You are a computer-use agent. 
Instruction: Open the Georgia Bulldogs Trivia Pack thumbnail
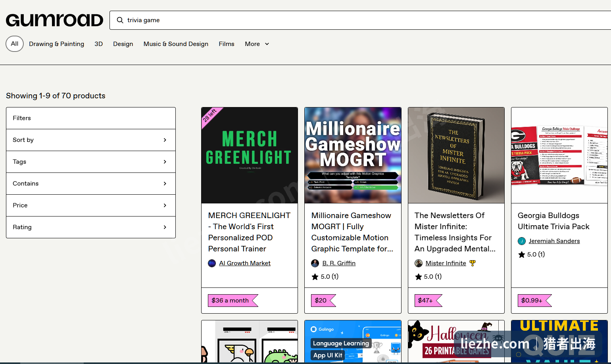coord(559,155)
